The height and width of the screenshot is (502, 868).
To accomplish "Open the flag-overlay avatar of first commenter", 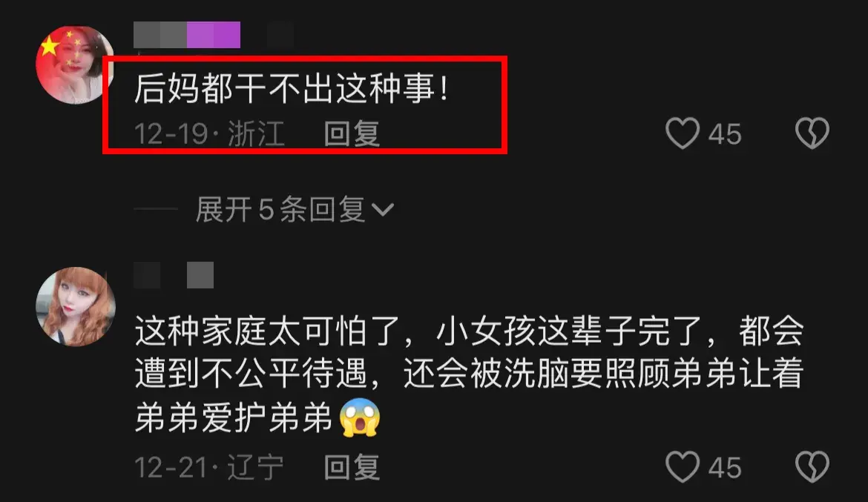I will point(75,65).
